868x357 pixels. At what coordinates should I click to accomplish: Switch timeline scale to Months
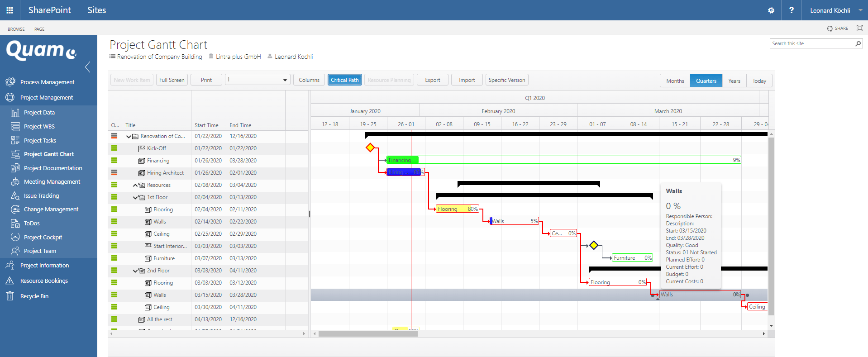pos(675,81)
